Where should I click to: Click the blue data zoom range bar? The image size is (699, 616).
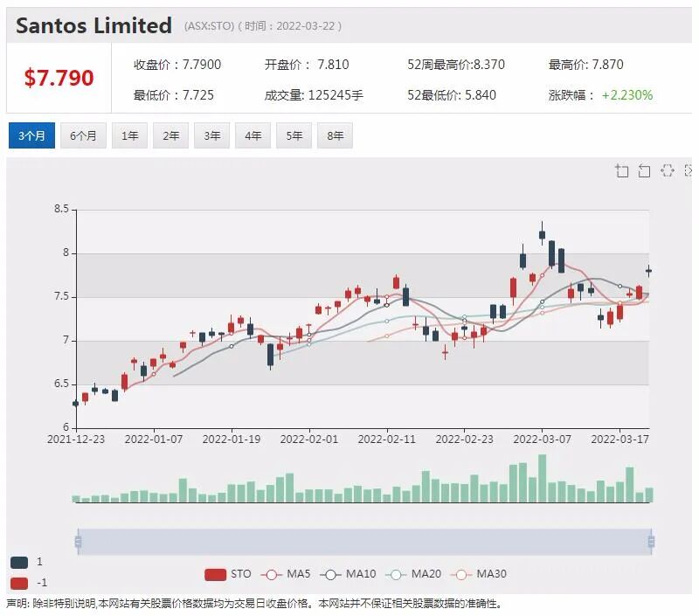364,542
